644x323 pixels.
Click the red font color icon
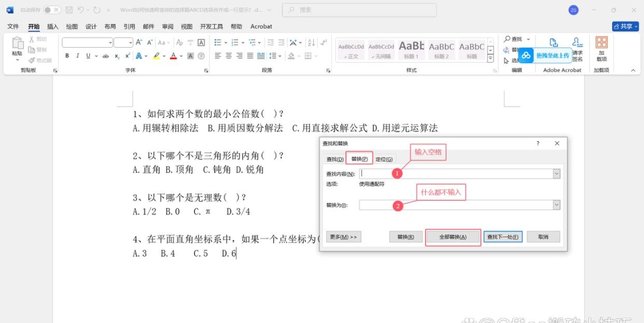(174, 56)
